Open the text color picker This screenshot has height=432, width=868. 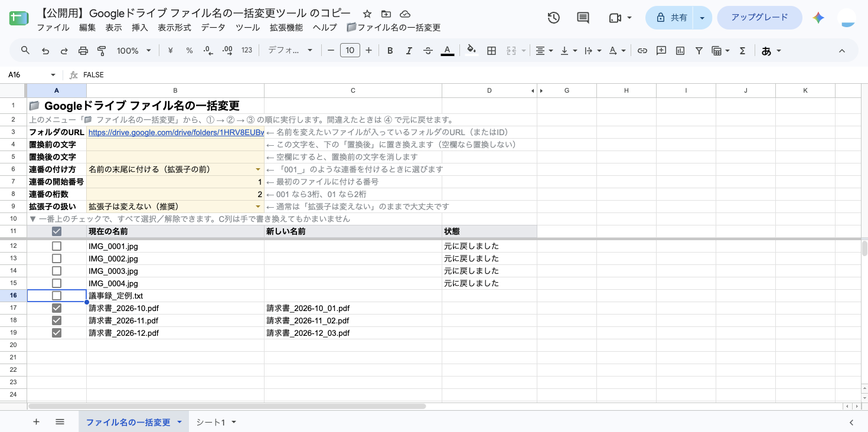[x=448, y=51]
